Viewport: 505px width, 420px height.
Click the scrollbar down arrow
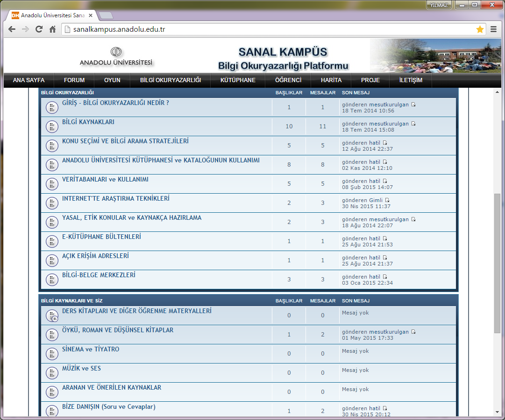tap(497, 412)
